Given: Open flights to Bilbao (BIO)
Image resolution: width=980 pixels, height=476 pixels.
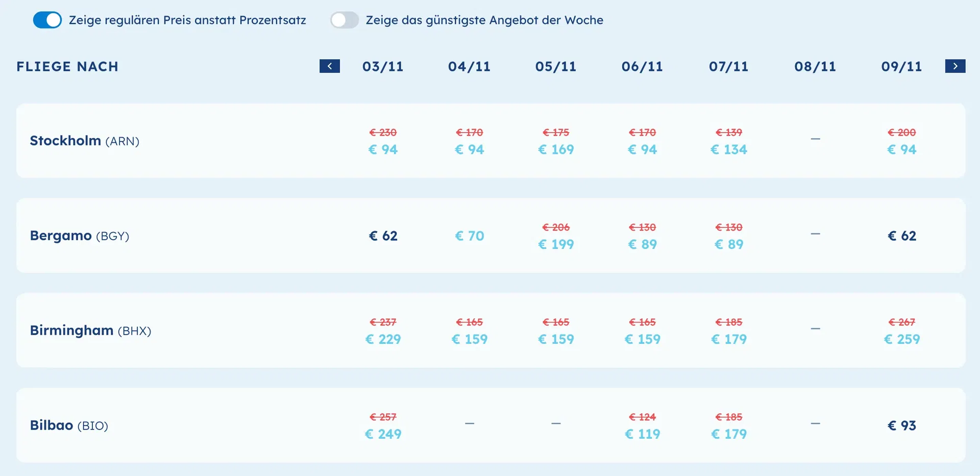Looking at the screenshot, I should click(69, 425).
